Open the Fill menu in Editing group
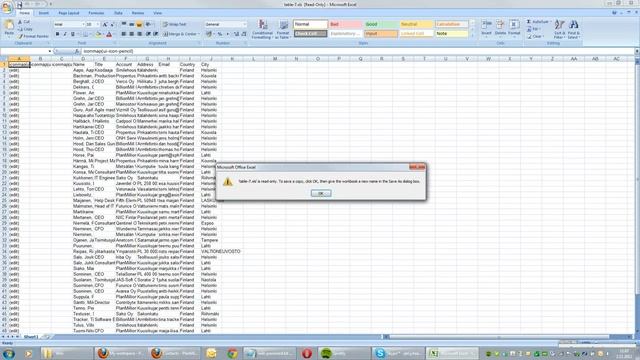Viewport: 640px width, 360px height. point(533,29)
